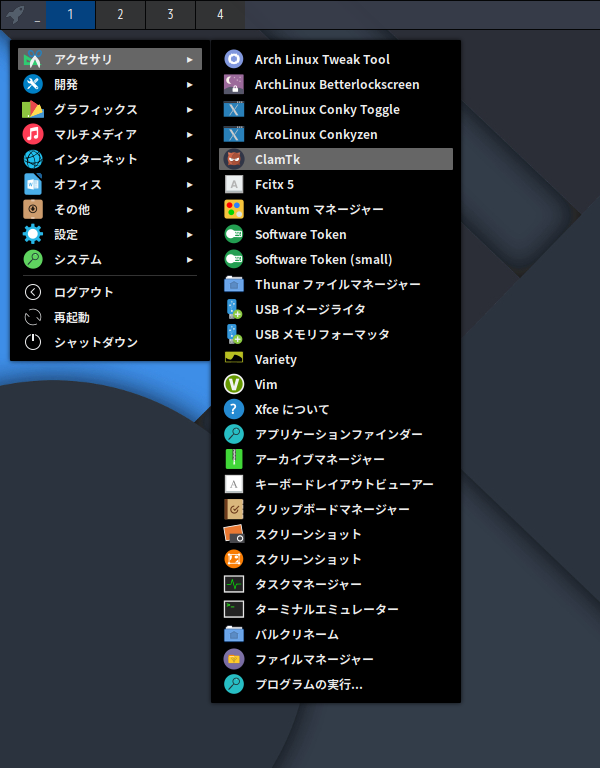Launch ClamTk from the list
The width and height of the screenshot is (600, 768).
[x=336, y=159]
